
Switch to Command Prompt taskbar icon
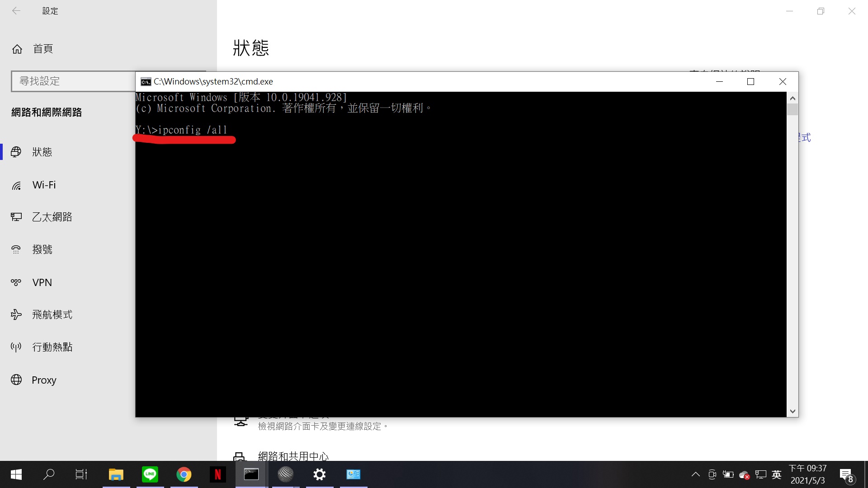point(251,474)
